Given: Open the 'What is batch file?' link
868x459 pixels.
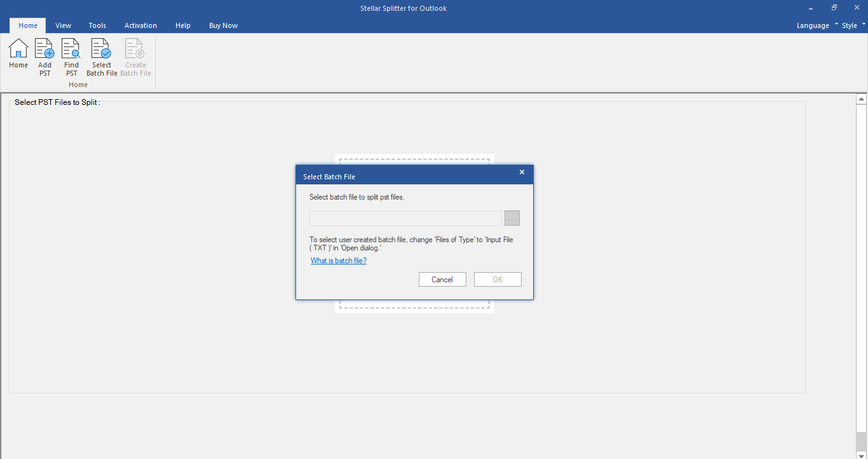Looking at the screenshot, I should 339,261.
